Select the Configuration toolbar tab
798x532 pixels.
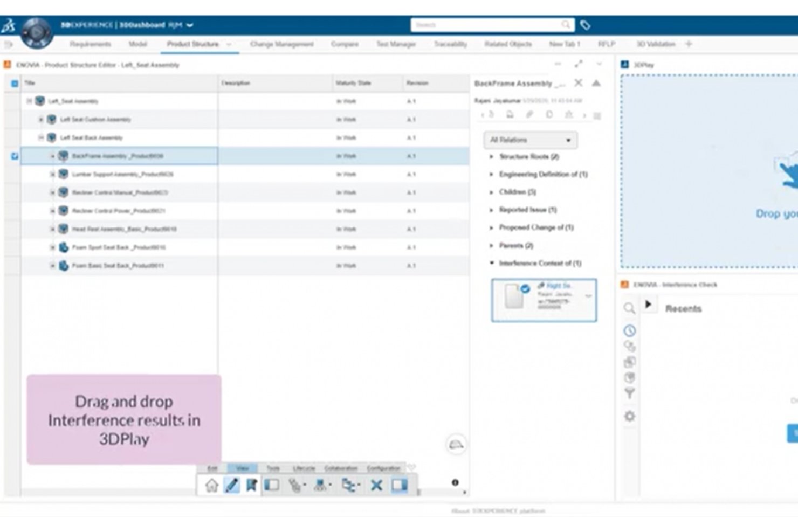384,468
